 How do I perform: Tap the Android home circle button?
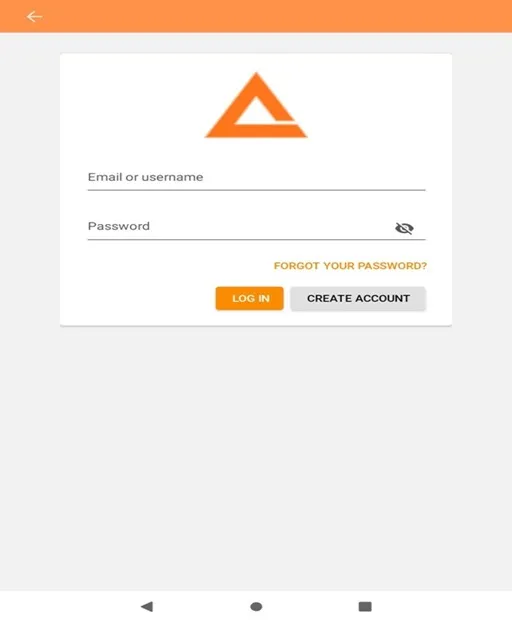tap(256, 606)
